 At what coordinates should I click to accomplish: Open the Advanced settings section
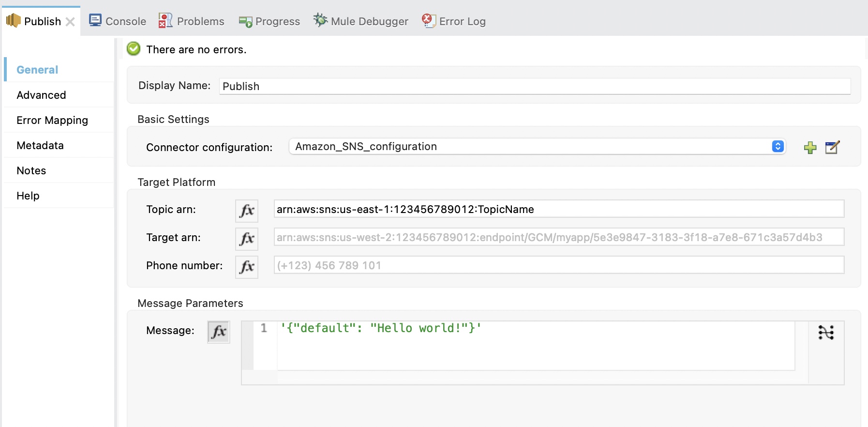(41, 95)
